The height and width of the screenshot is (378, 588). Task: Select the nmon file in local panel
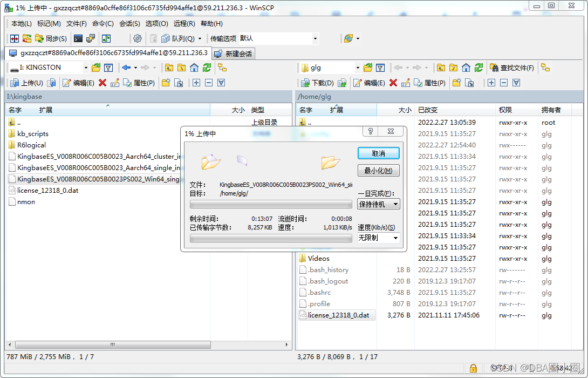[22, 201]
